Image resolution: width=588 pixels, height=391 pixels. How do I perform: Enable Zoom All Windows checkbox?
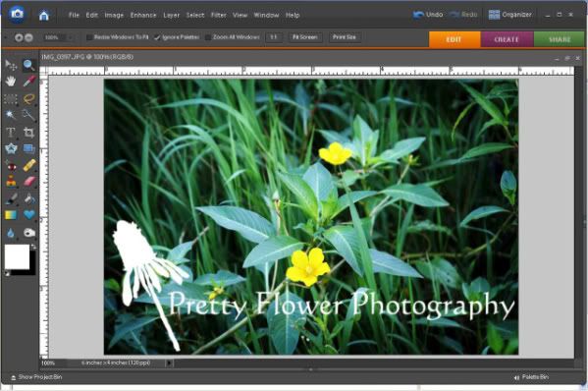(208, 37)
